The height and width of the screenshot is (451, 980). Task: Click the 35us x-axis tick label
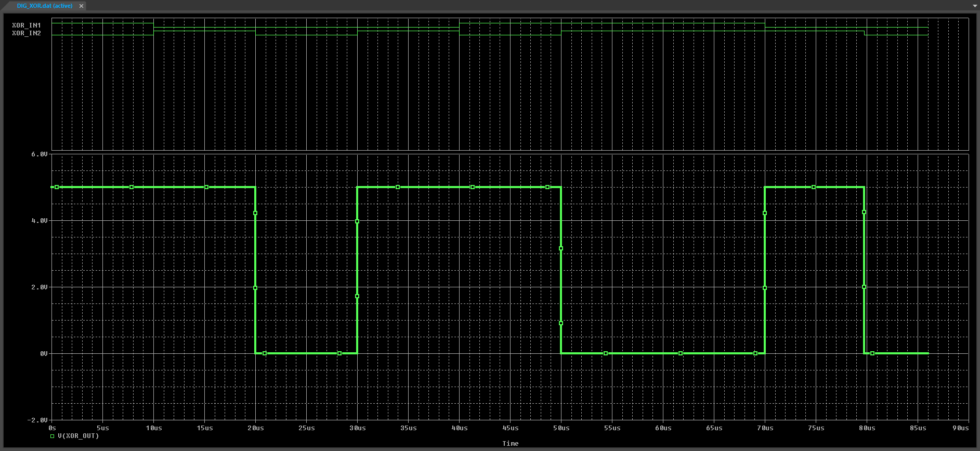coord(408,428)
